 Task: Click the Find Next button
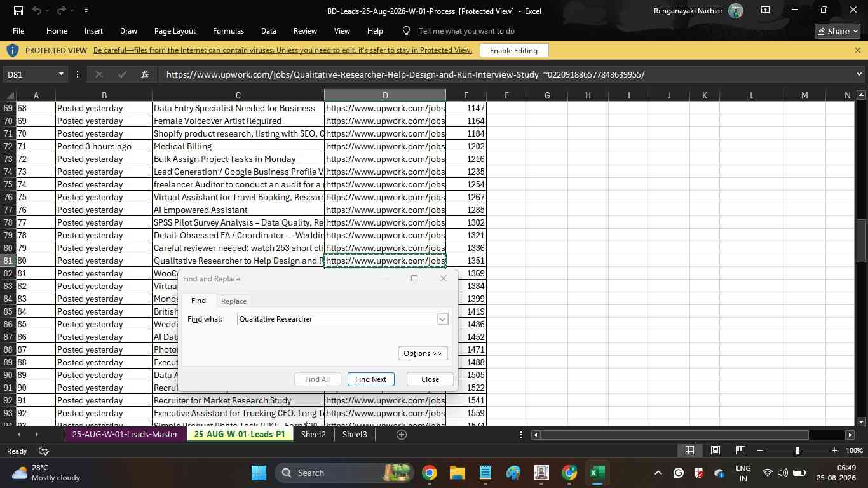(370, 379)
